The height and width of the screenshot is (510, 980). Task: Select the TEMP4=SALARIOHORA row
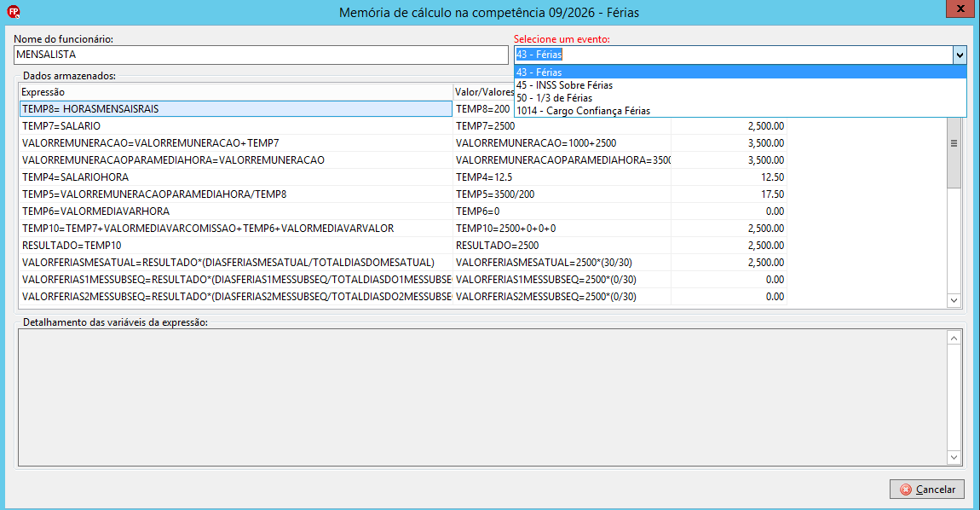(235, 177)
